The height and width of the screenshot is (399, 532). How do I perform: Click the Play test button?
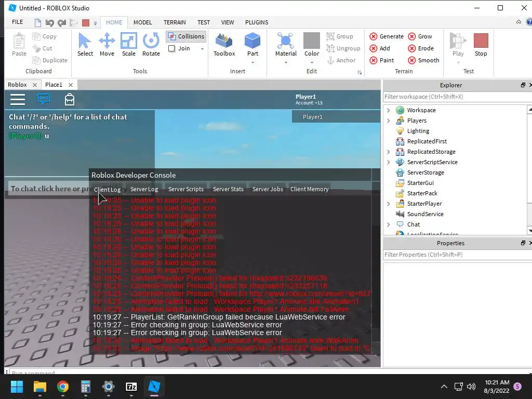pos(458,45)
